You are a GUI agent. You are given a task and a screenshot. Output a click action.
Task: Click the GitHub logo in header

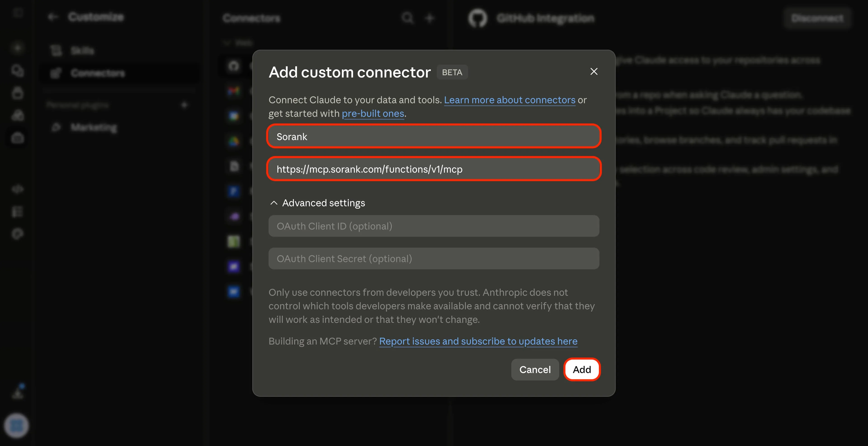[x=477, y=18]
